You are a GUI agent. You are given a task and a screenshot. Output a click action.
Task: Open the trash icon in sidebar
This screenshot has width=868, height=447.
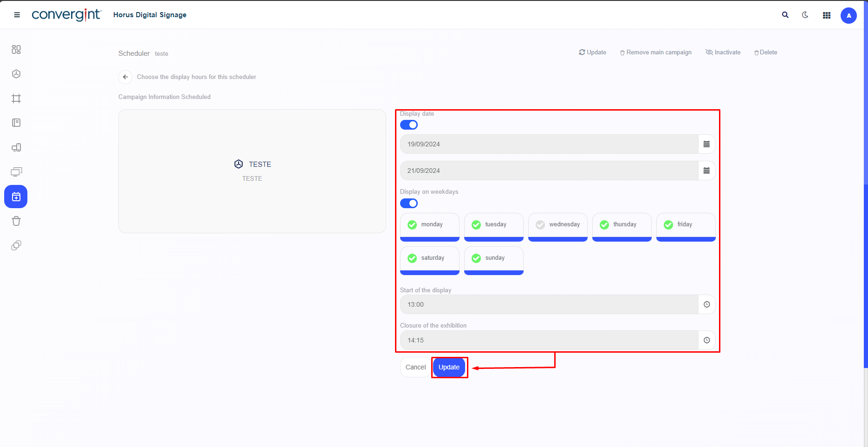tap(16, 221)
